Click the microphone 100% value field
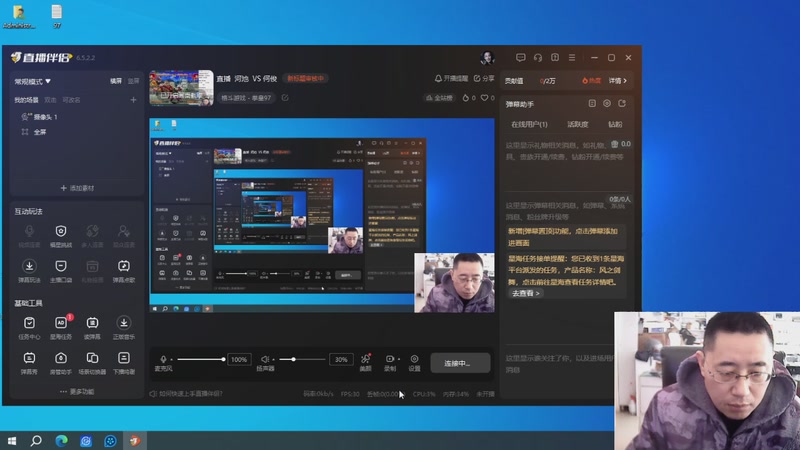 click(x=239, y=359)
